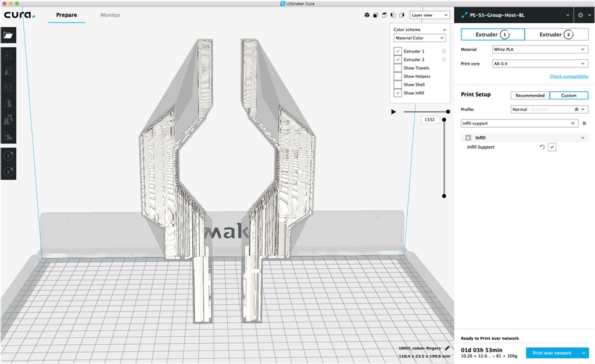Uncheck the Show Infill checkbox

click(398, 93)
